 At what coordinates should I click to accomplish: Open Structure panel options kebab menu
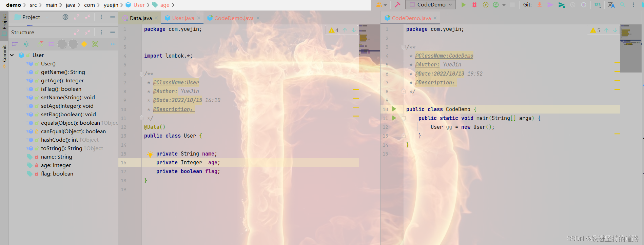point(101,32)
